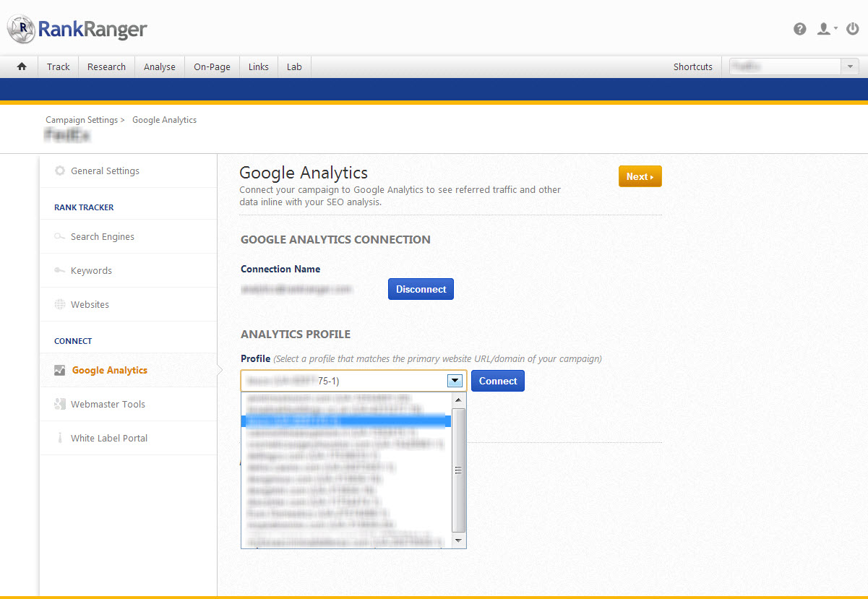Expand the Shortcuts campaign dropdown arrow
This screenshot has height=599, width=868.
pyautogui.click(x=850, y=66)
